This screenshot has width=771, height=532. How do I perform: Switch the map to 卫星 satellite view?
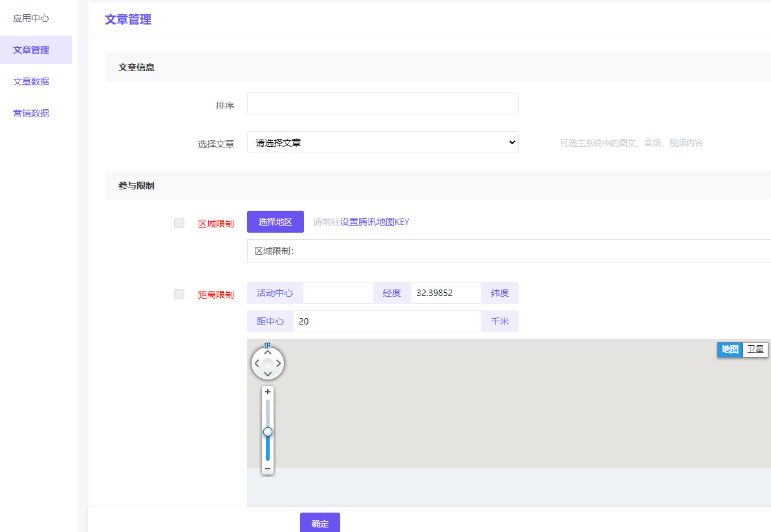click(755, 349)
